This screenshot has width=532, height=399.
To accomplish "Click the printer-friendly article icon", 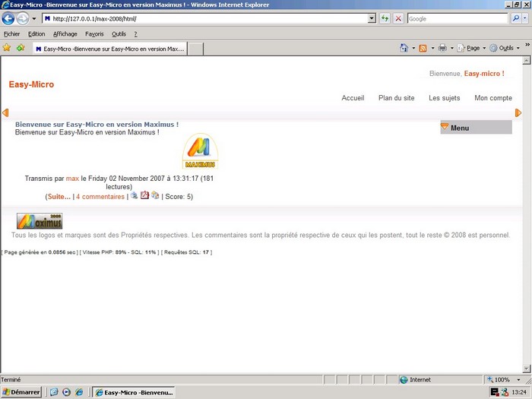I will (x=134, y=195).
